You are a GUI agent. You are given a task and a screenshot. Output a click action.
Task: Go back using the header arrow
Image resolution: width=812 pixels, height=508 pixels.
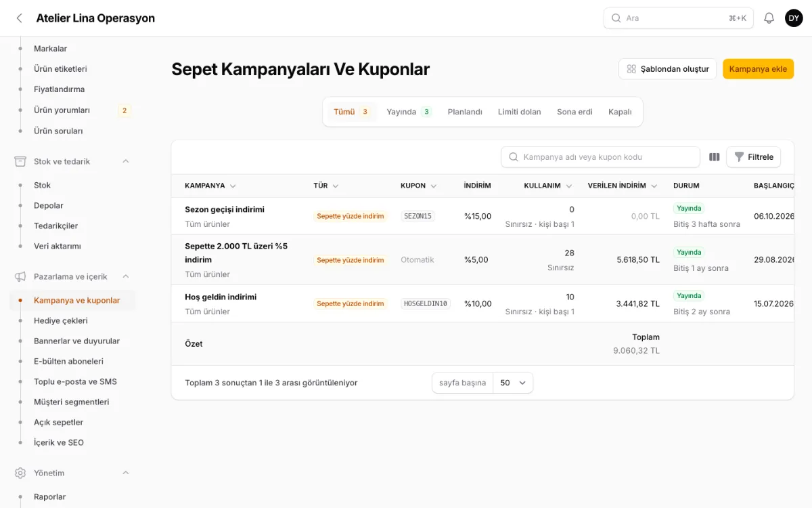point(19,18)
